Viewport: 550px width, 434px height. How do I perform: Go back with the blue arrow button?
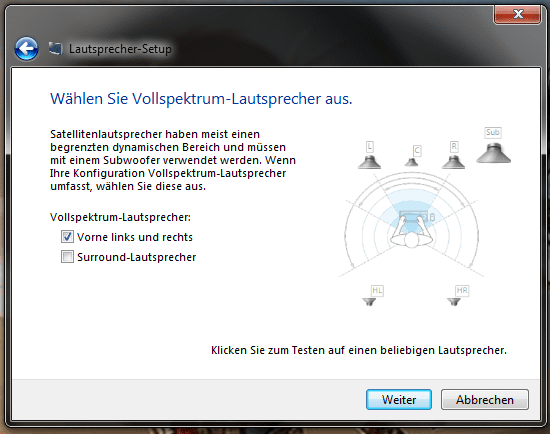coord(26,48)
